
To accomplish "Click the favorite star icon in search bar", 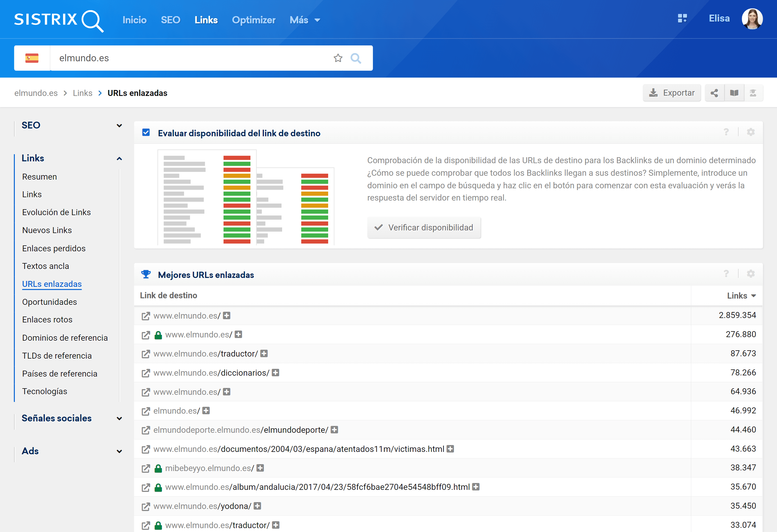I will pyautogui.click(x=338, y=58).
